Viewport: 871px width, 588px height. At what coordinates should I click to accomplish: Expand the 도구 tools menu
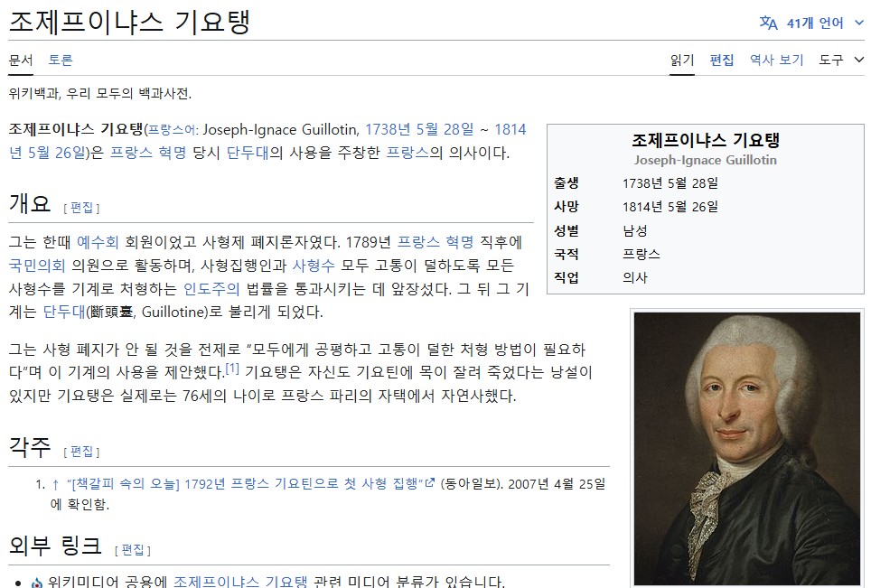842,60
